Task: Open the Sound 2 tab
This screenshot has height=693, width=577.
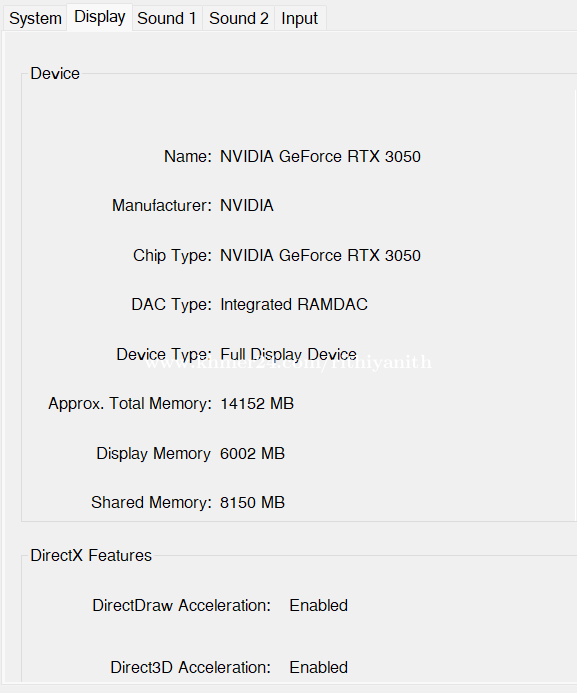Action: click(239, 19)
